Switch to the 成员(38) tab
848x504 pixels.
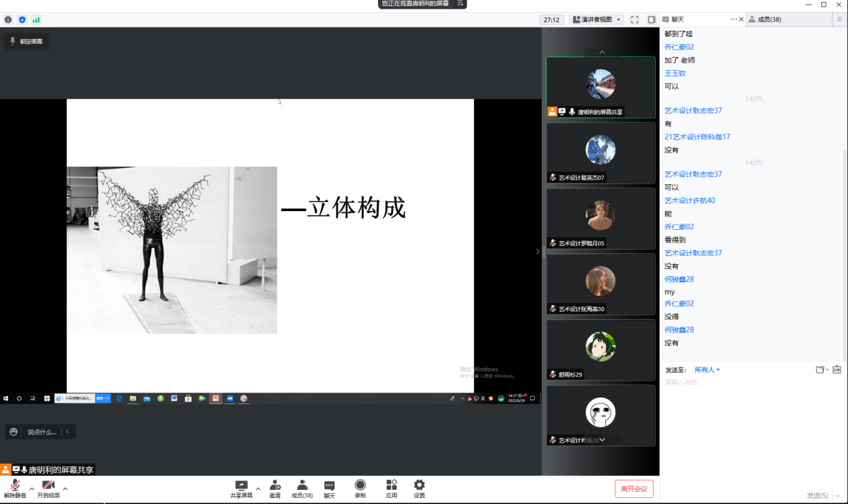769,20
